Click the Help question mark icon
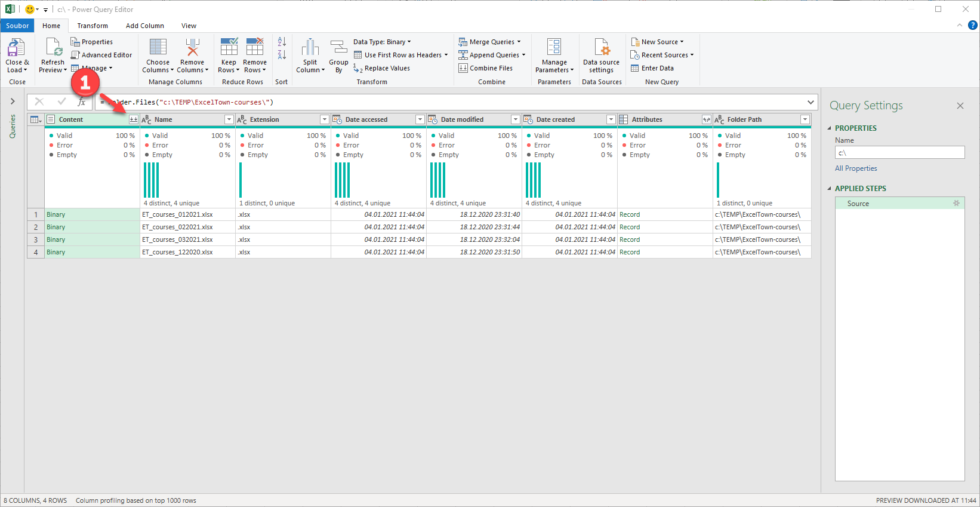The height and width of the screenshot is (507, 980). tap(972, 25)
